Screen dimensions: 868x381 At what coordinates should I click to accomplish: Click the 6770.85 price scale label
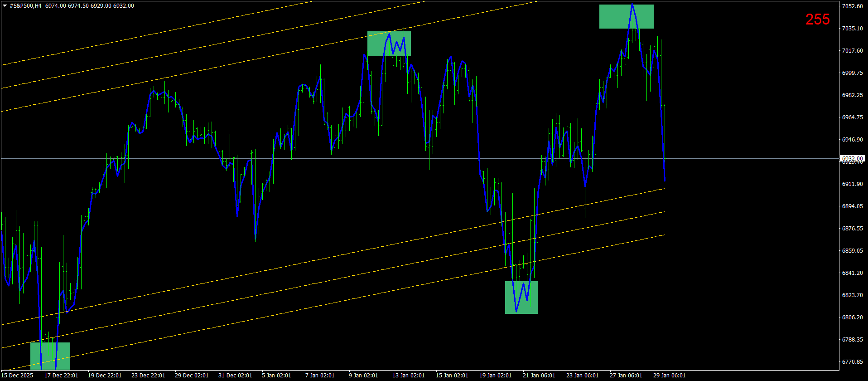[852, 361]
